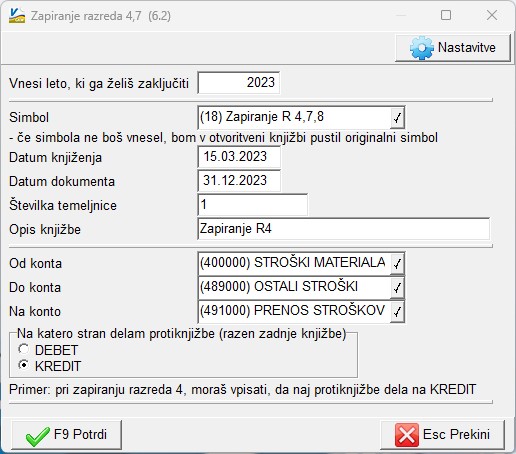
Task: Close the Zapiranje razreda dialog window
Action: [x=492, y=15]
